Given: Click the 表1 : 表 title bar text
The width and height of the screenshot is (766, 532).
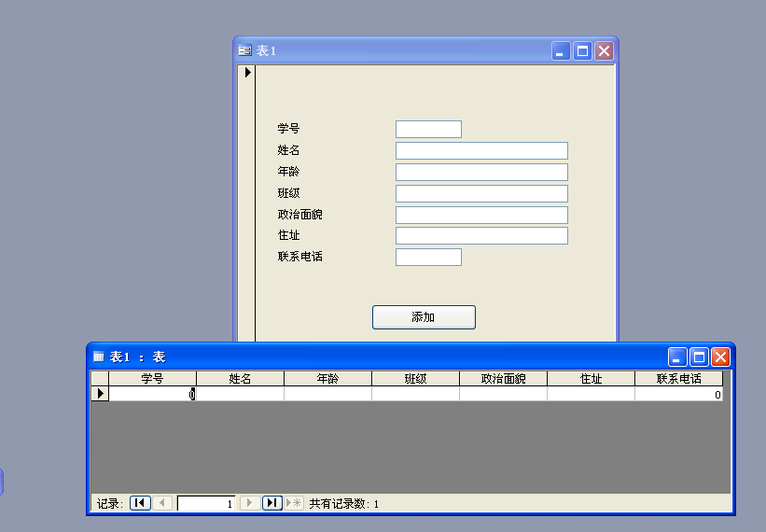Looking at the screenshot, I should 137,357.
